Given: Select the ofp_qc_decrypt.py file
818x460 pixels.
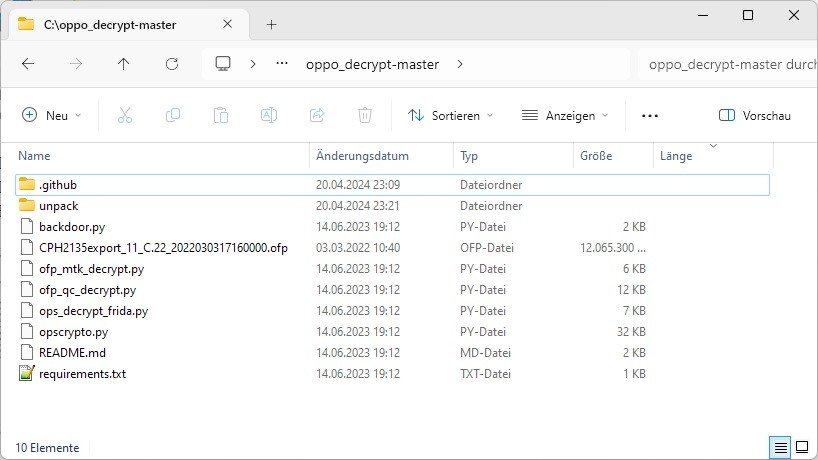Looking at the screenshot, I should [87, 290].
